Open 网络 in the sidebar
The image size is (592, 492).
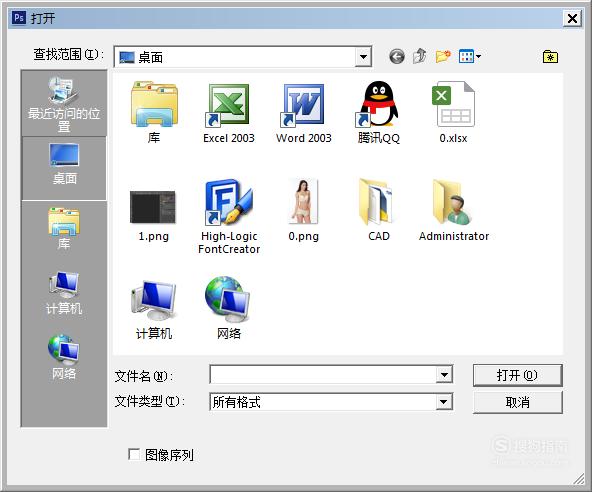(64, 357)
